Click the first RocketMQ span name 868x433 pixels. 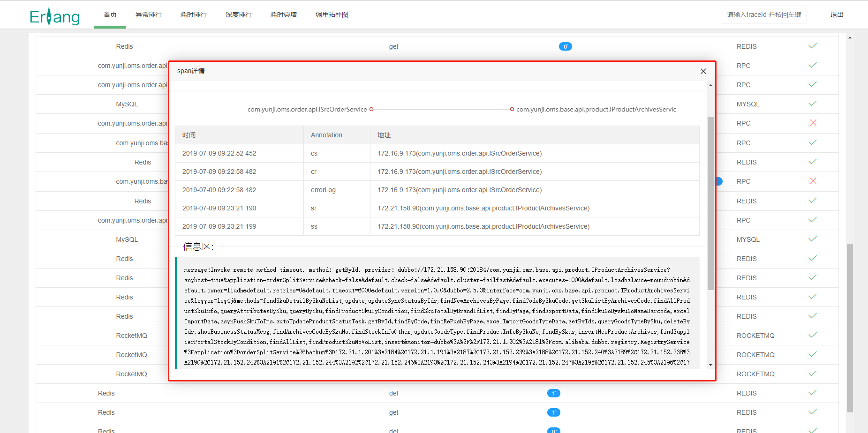click(x=131, y=336)
